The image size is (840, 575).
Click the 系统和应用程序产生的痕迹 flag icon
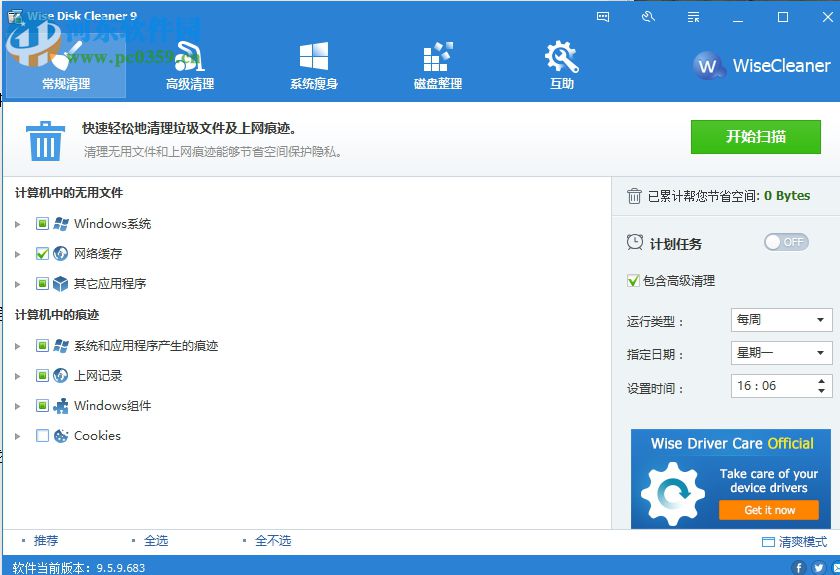(x=61, y=346)
